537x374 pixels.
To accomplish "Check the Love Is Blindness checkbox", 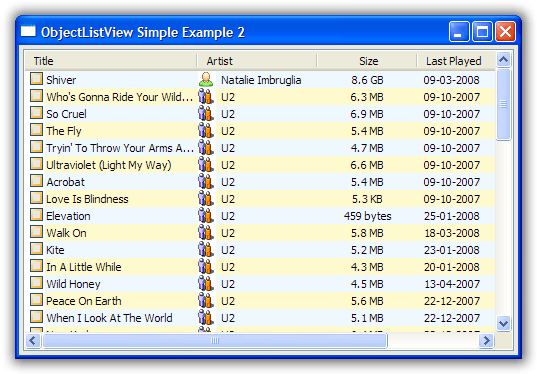I will pyautogui.click(x=36, y=198).
